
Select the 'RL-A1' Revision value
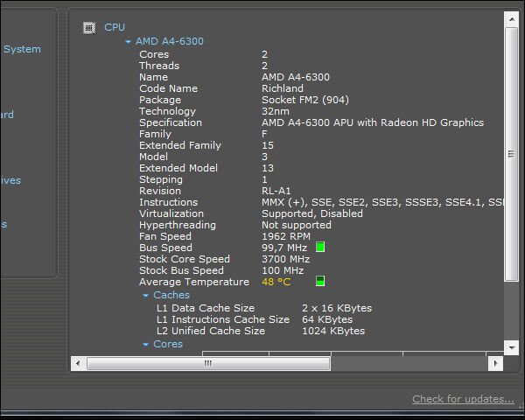(276, 191)
